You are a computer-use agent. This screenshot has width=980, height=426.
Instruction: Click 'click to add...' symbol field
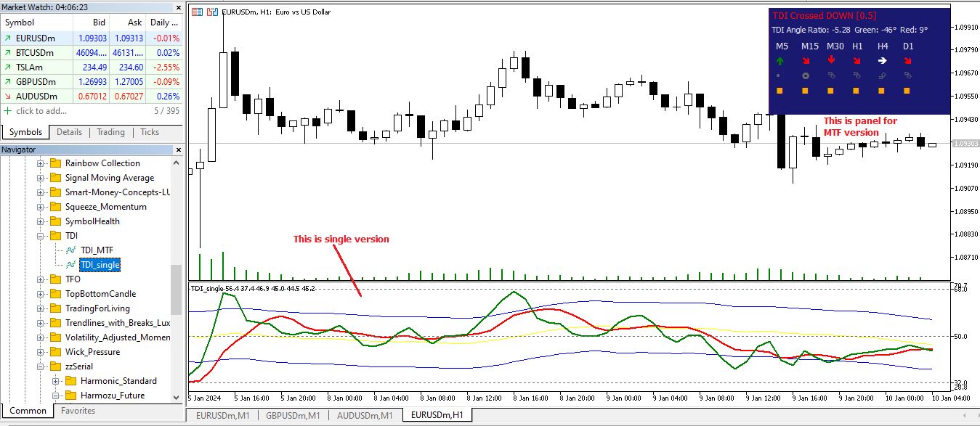pos(41,111)
